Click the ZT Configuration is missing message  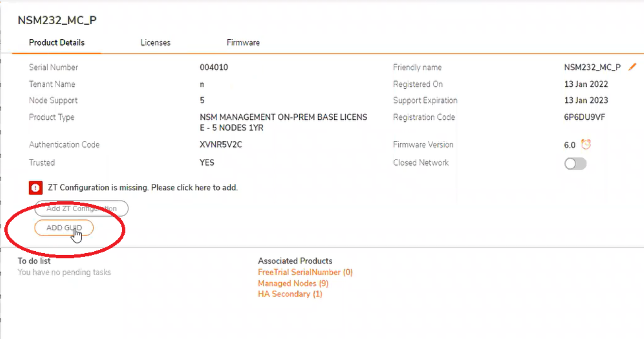pos(143,187)
